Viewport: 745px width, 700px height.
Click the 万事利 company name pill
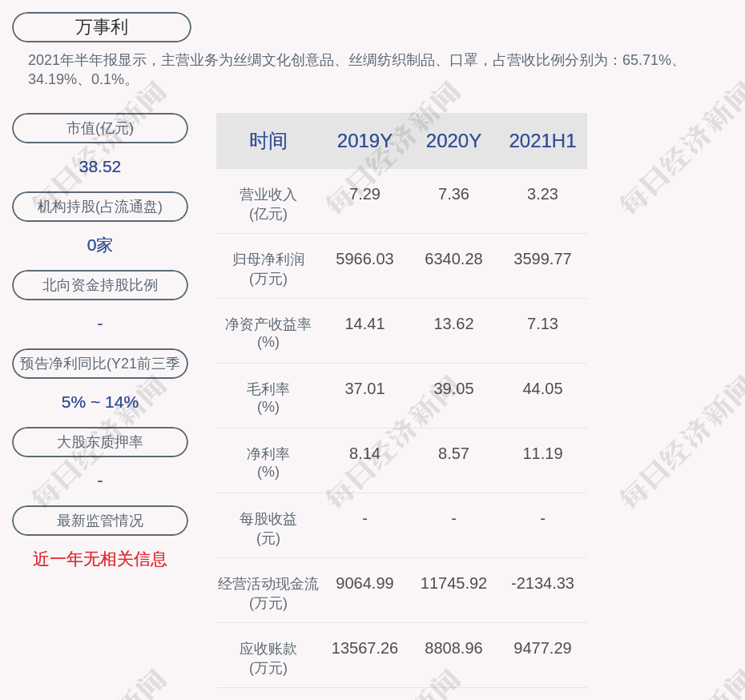coord(102,27)
